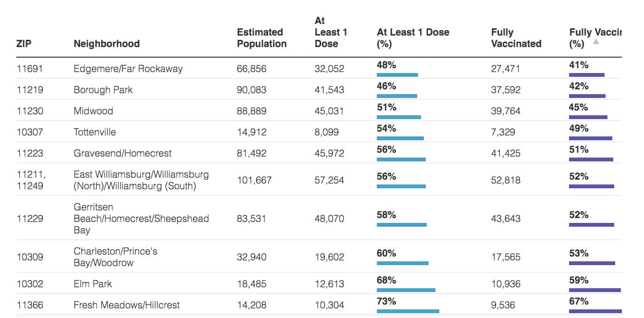Click the Fully Vaccinated count column header

click(x=516, y=38)
